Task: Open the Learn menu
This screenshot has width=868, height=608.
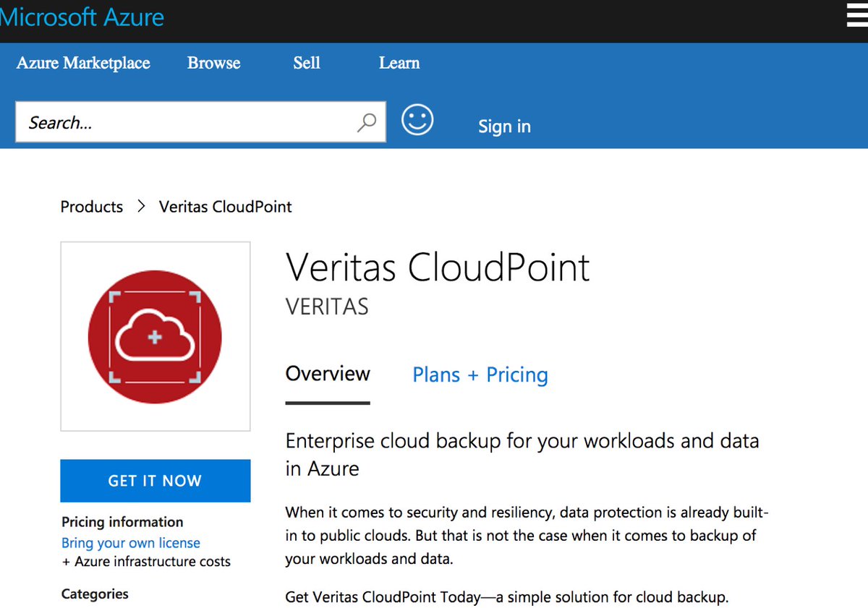Action: (x=399, y=64)
